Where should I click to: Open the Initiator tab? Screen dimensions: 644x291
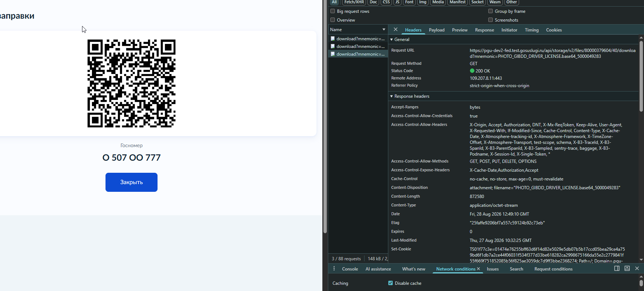(509, 30)
